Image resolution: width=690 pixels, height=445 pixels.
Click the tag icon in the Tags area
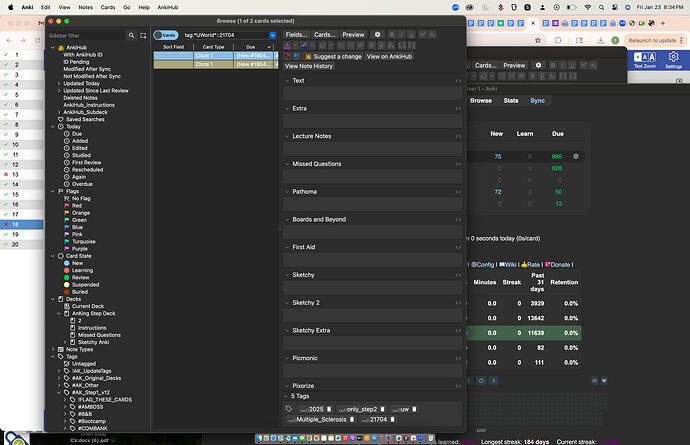289,409
